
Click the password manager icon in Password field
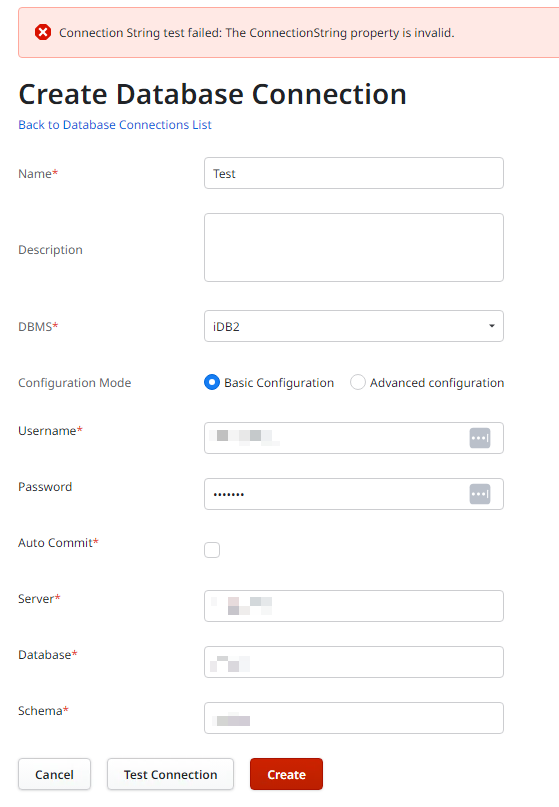(x=480, y=494)
